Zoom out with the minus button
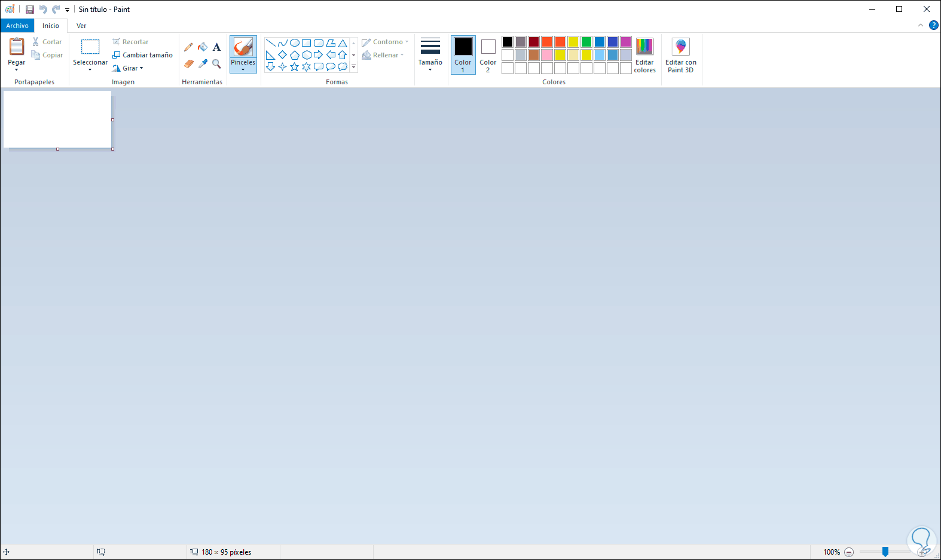This screenshot has height=560, width=941. pyautogui.click(x=849, y=552)
